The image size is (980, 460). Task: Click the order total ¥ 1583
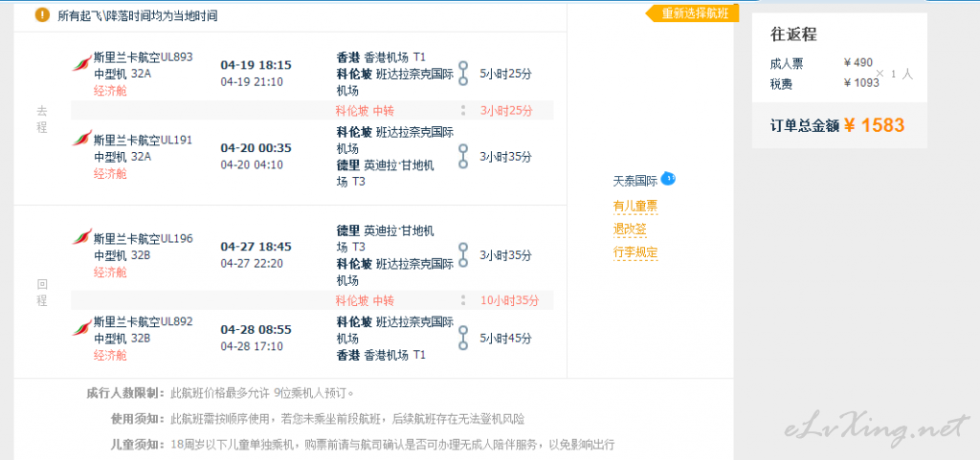[x=874, y=125]
